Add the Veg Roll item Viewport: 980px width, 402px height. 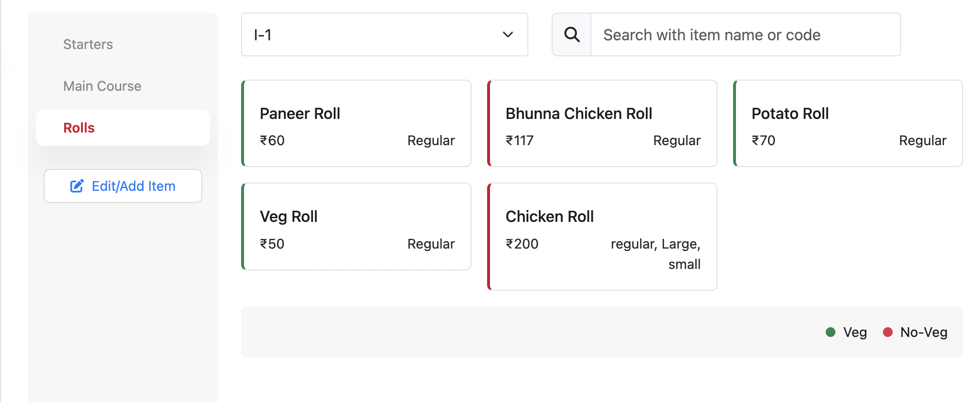tap(357, 226)
